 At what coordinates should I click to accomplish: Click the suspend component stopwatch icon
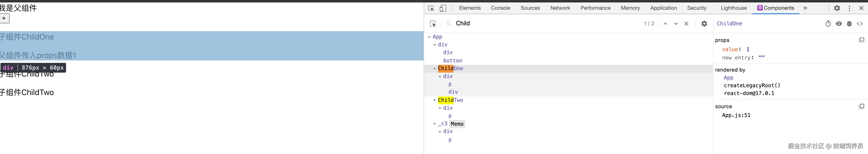[x=828, y=24]
